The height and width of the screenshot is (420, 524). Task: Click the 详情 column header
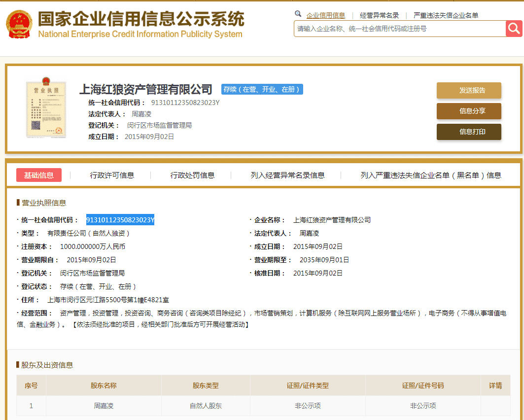click(495, 385)
